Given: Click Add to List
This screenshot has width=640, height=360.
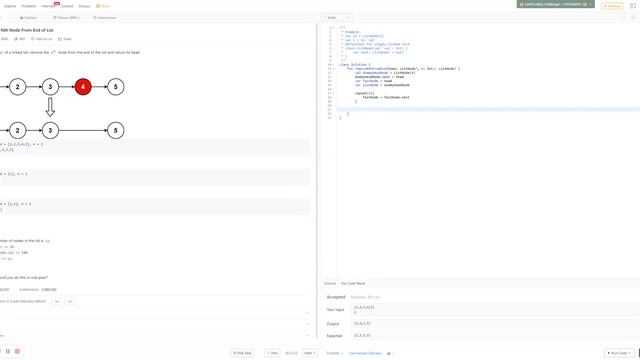Looking at the screenshot, I should pyautogui.click(x=42, y=39).
